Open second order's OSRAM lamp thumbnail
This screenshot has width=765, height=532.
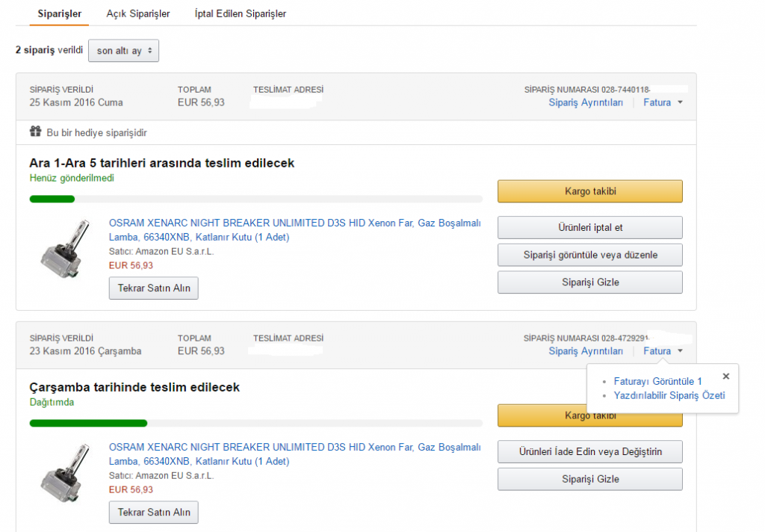[x=66, y=472]
